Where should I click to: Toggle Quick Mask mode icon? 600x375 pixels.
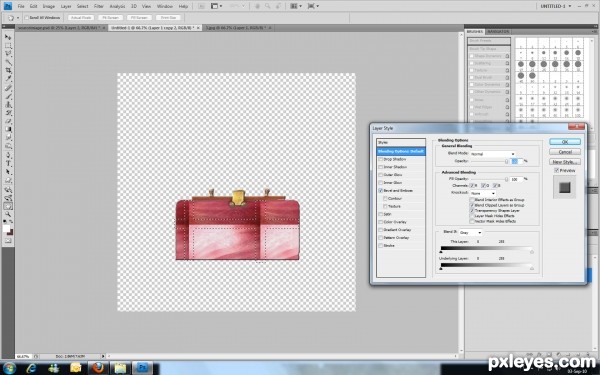click(x=8, y=241)
